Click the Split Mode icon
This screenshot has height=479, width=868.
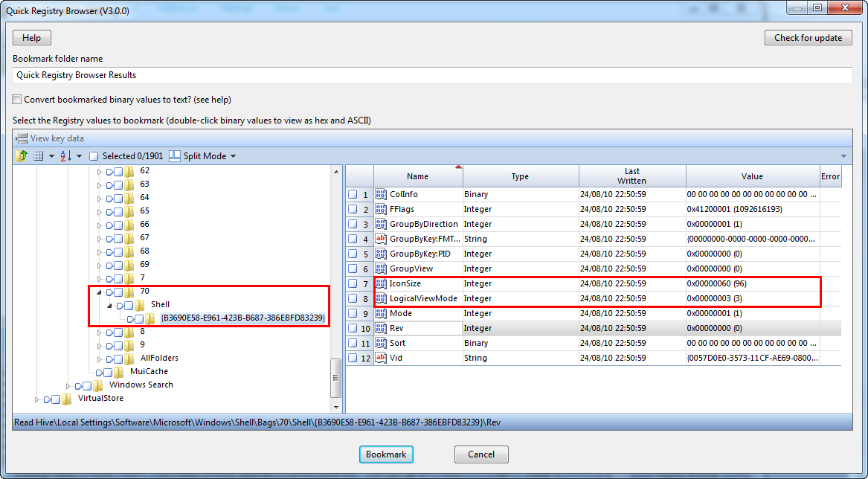[174, 156]
